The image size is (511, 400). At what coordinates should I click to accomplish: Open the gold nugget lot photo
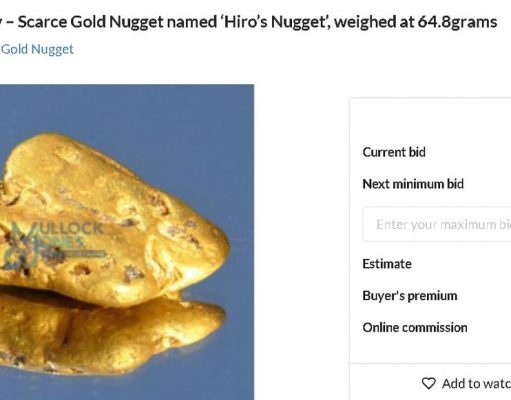tap(127, 242)
